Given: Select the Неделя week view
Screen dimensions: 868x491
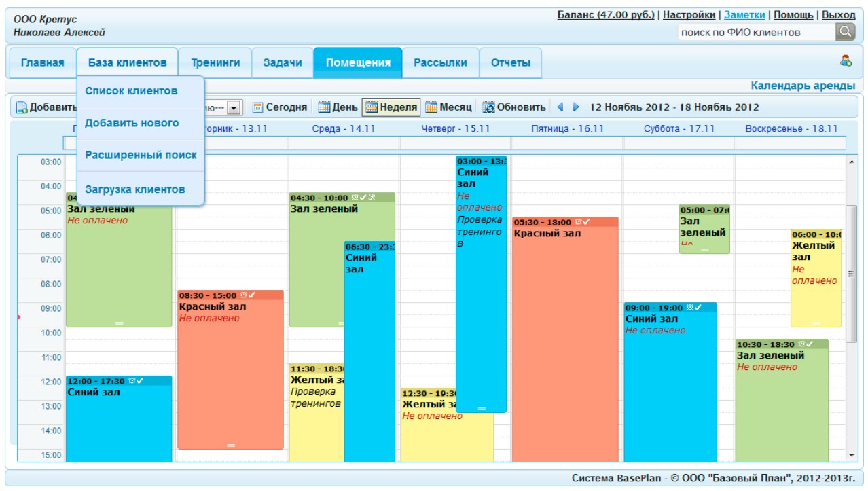Looking at the screenshot, I should [391, 107].
